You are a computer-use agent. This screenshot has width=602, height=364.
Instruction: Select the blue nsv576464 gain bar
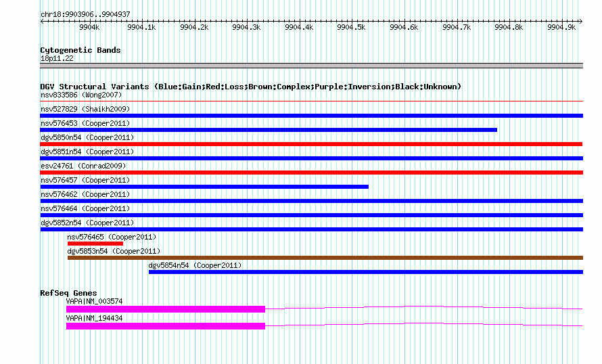tap(311, 215)
